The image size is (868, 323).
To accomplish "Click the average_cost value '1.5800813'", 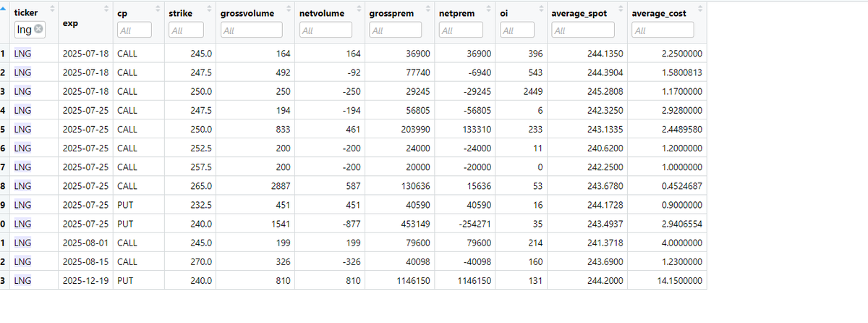I will [681, 72].
